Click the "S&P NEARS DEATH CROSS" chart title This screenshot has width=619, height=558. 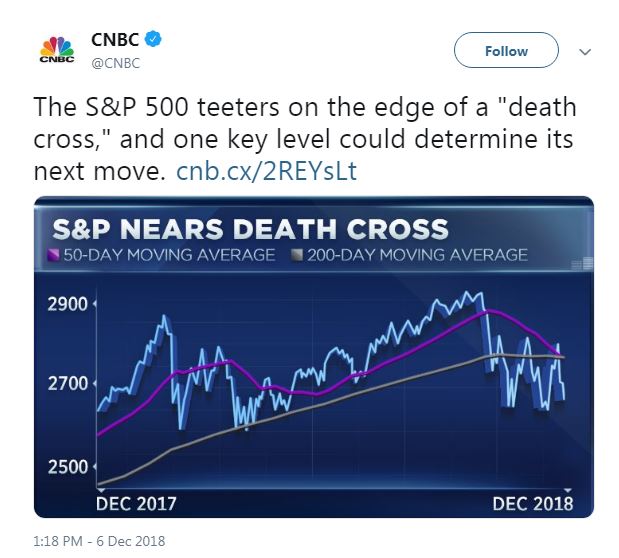[249, 227]
